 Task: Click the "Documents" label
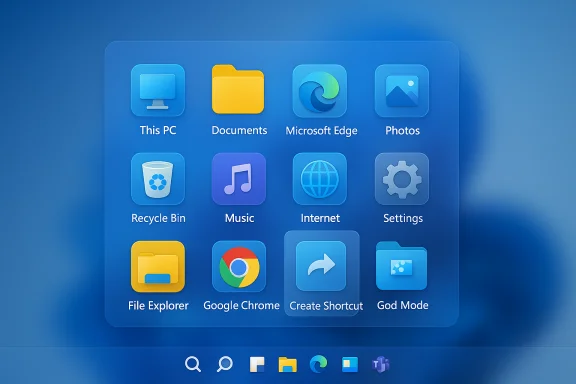coord(239,130)
